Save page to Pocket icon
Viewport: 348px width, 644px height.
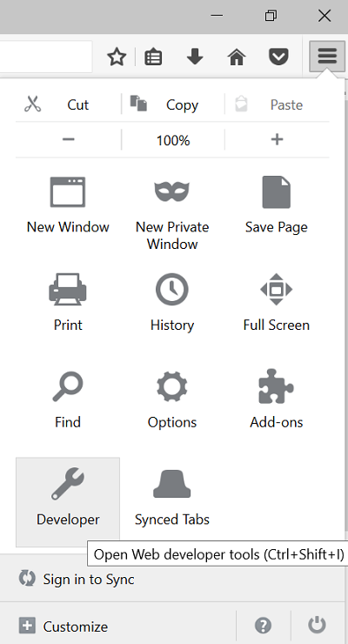pyautogui.click(x=278, y=57)
